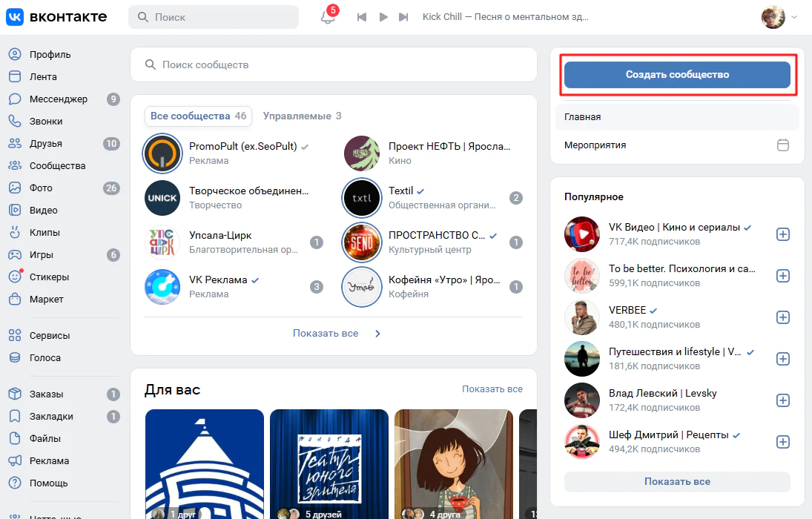Open the profile avatar dropdown menu

tap(779, 17)
